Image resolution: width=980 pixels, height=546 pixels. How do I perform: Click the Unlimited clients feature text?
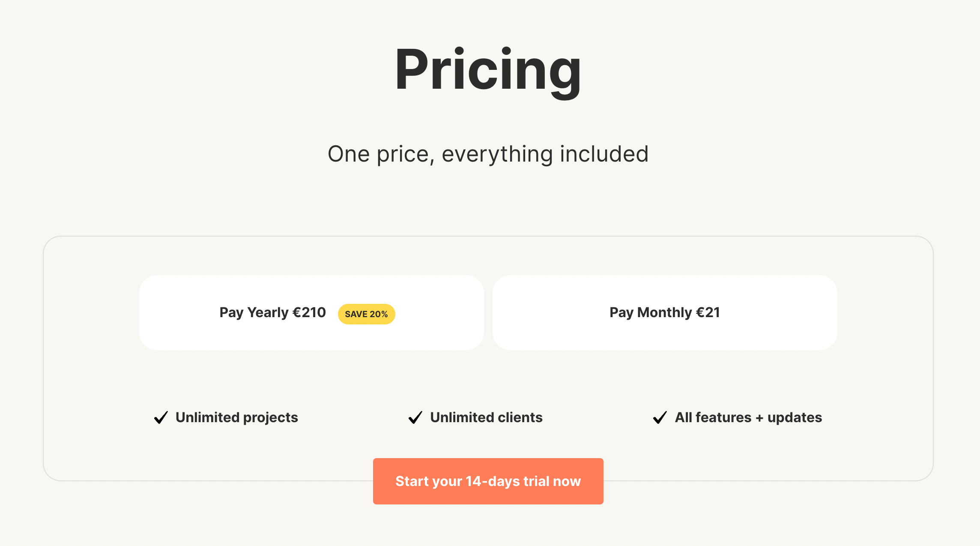tap(486, 417)
